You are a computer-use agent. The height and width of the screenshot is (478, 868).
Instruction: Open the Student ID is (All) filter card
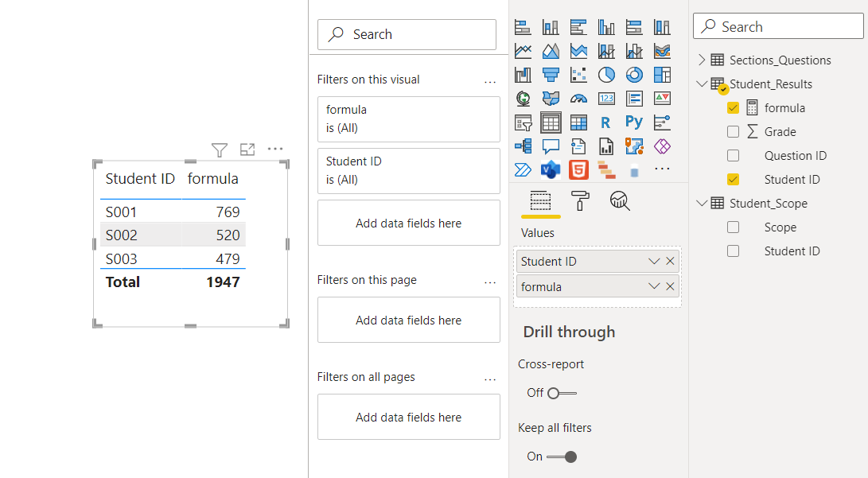pyautogui.click(x=408, y=171)
